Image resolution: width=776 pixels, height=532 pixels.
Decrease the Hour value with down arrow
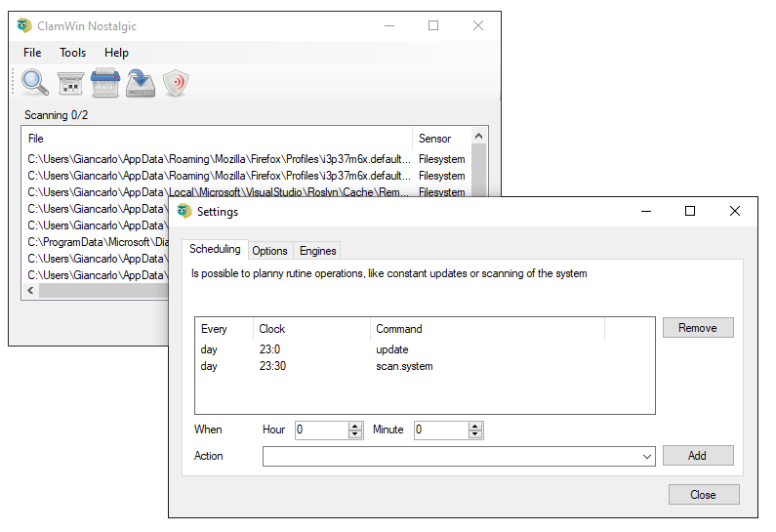355,434
